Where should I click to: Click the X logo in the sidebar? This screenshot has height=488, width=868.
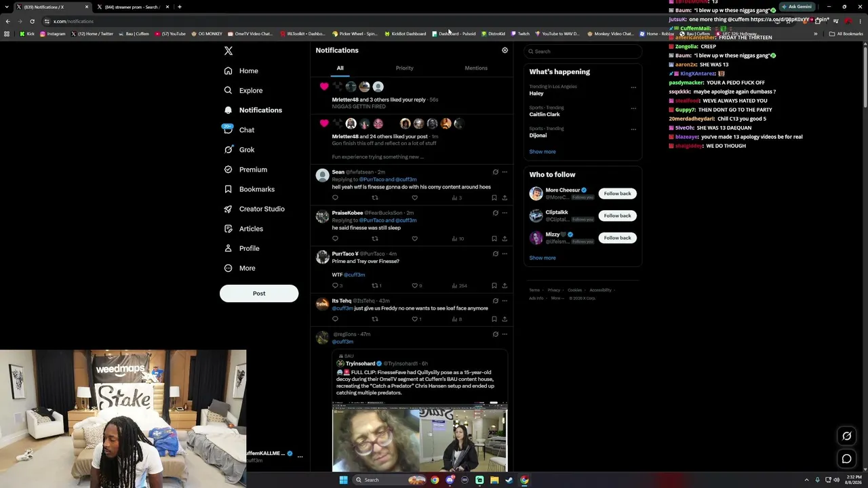229,51
